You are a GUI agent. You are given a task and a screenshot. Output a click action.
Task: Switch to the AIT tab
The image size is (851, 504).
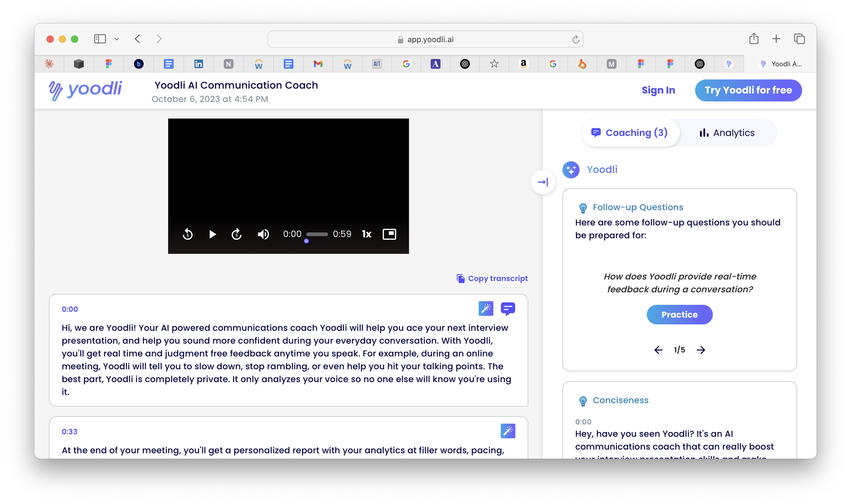[376, 64]
